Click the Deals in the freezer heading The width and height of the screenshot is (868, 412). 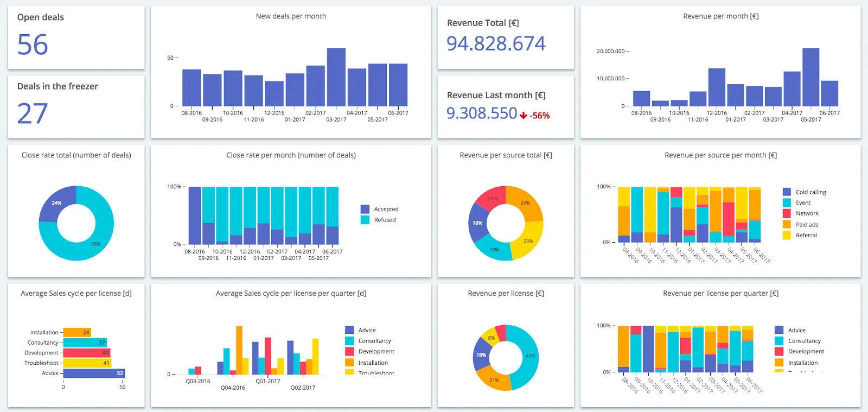pos(58,86)
